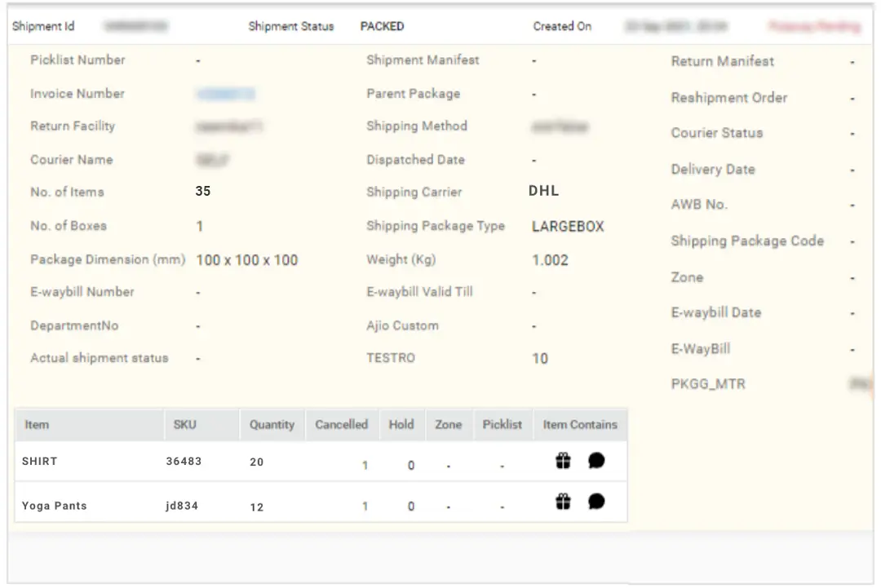Click the gift icon in SHIRT row
Image resolution: width=881 pixels, height=588 pixels.
click(563, 461)
